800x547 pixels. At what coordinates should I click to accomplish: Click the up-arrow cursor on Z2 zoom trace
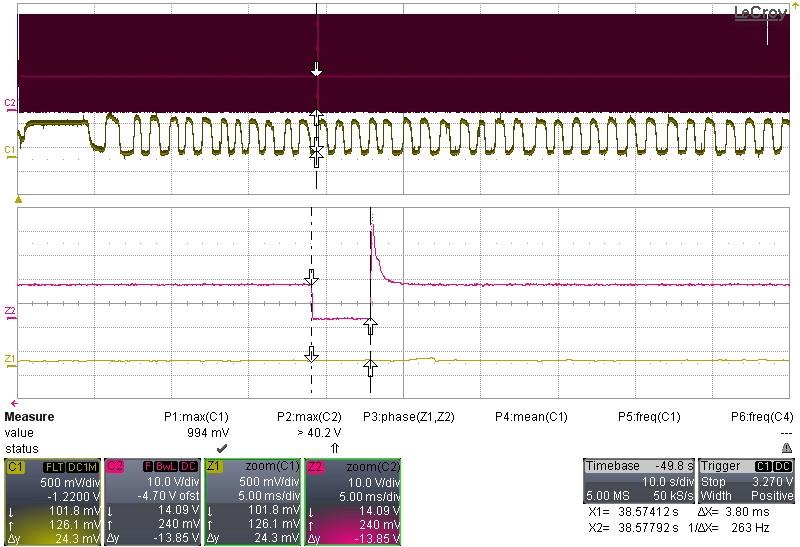(x=370, y=325)
